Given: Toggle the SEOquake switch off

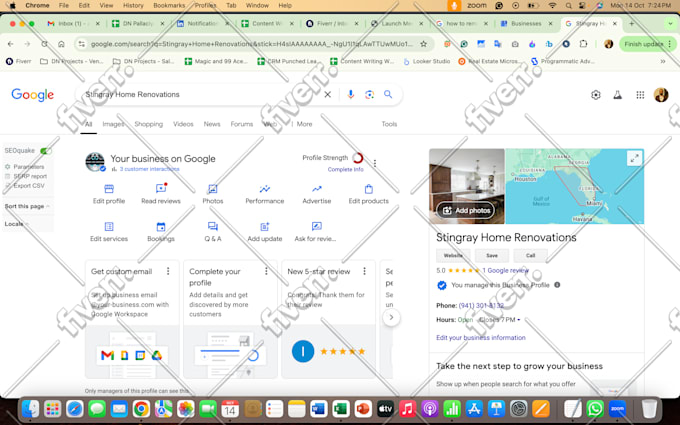Looking at the screenshot, I should [x=46, y=150].
